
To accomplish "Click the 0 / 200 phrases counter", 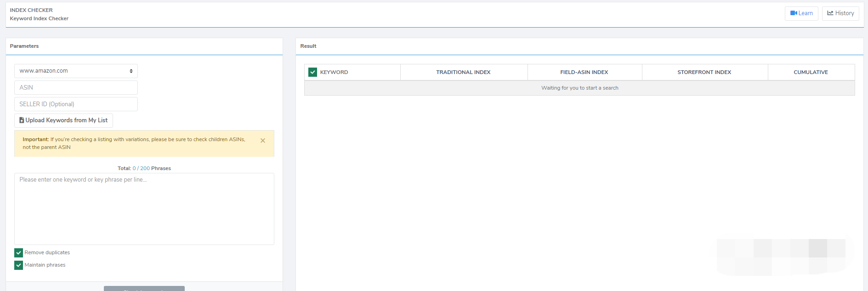I will [141, 168].
